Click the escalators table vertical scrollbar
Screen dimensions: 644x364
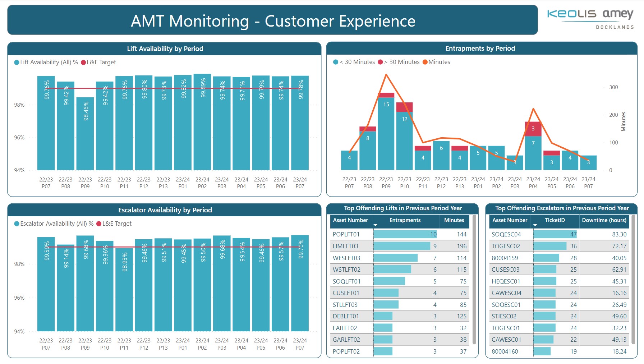pyautogui.click(x=633, y=280)
